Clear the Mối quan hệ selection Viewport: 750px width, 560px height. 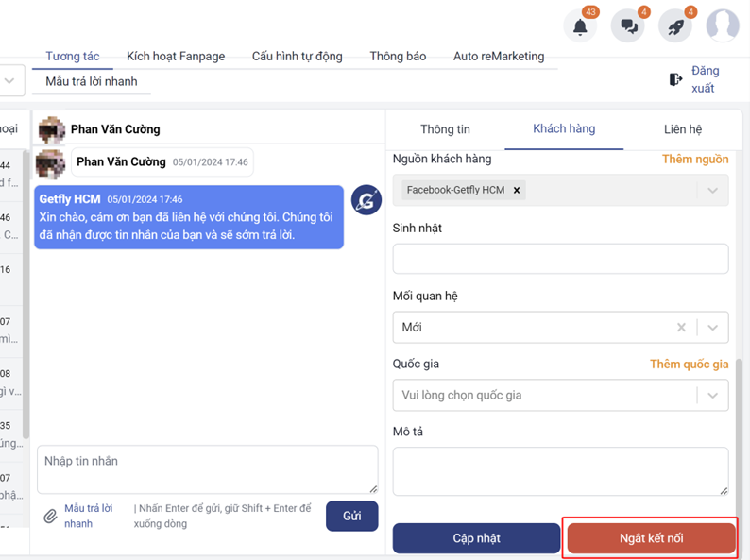681,328
